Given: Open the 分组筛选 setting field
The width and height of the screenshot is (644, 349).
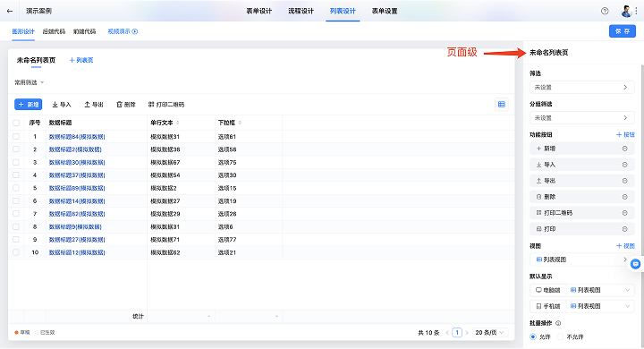Looking at the screenshot, I should pyautogui.click(x=582, y=118).
